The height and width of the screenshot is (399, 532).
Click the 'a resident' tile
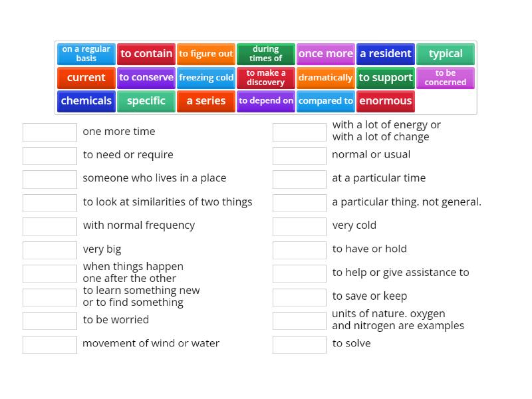click(386, 54)
